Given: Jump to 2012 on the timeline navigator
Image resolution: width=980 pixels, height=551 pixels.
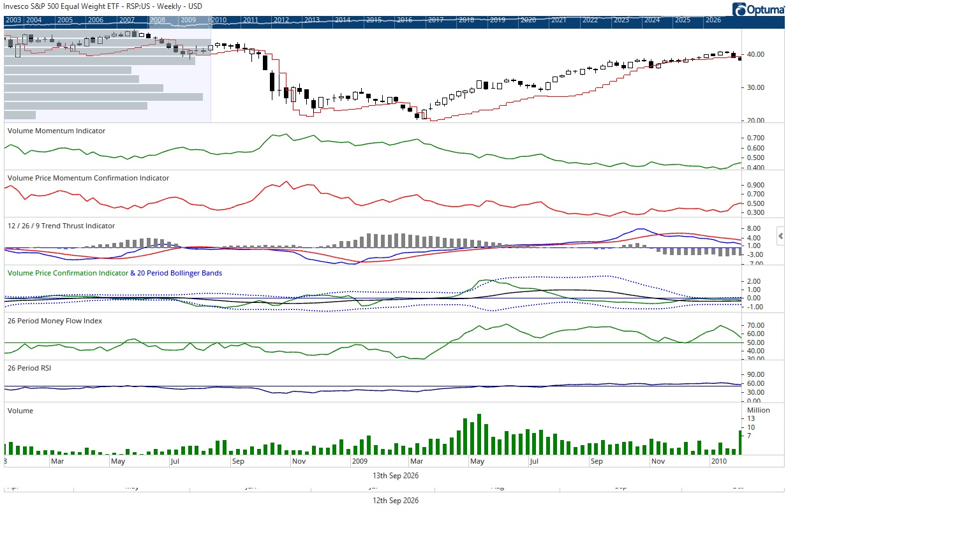Looking at the screenshot, I should (x=281, y=20).
